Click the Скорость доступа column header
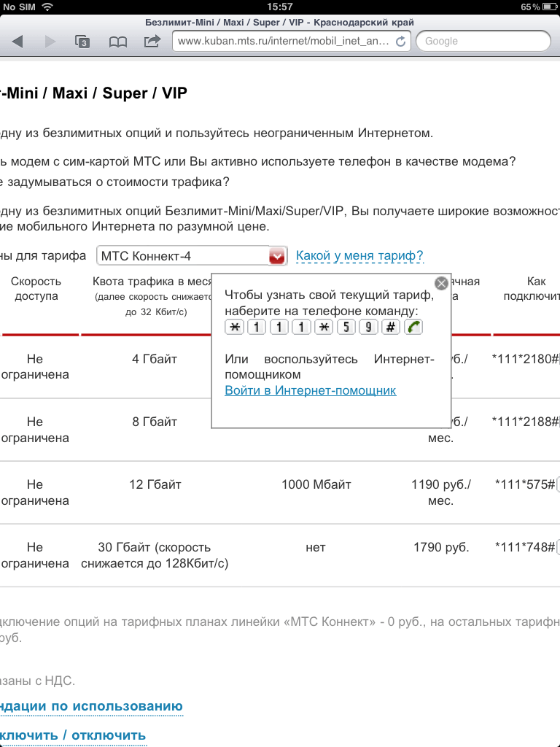This screenshot has height=747, width=560. [x=36, y=289]
